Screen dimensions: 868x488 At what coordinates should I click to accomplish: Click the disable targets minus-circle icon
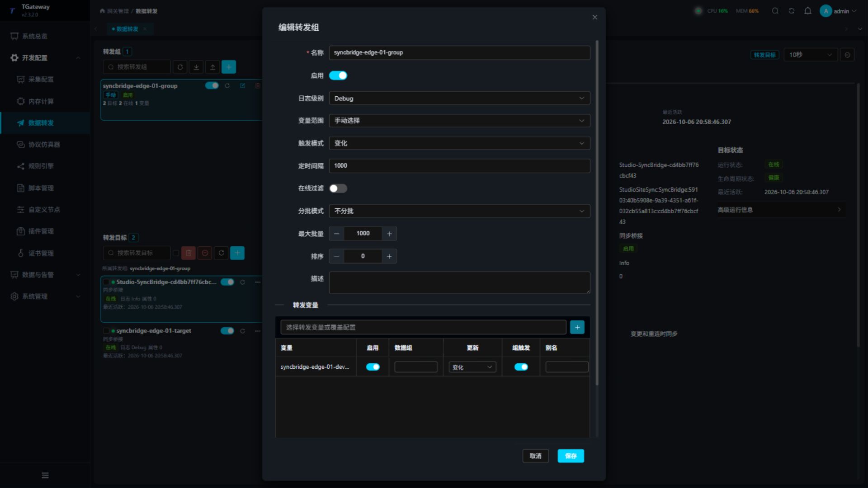205,253
